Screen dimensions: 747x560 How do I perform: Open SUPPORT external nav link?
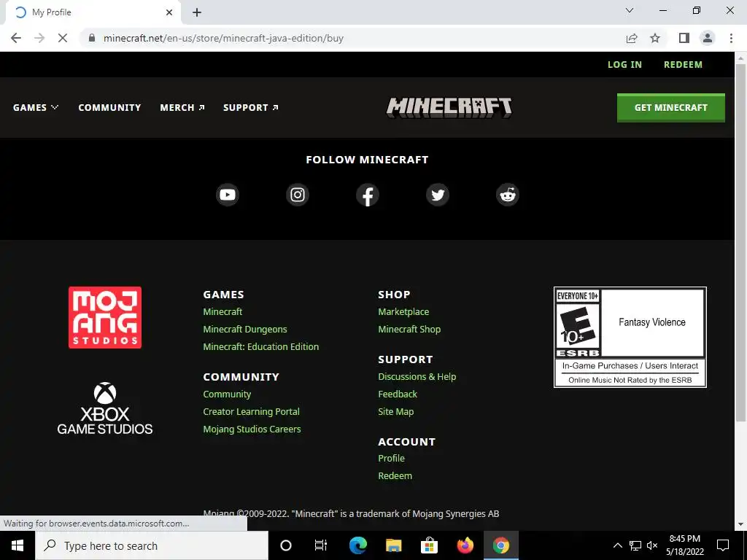click(251, 108)
